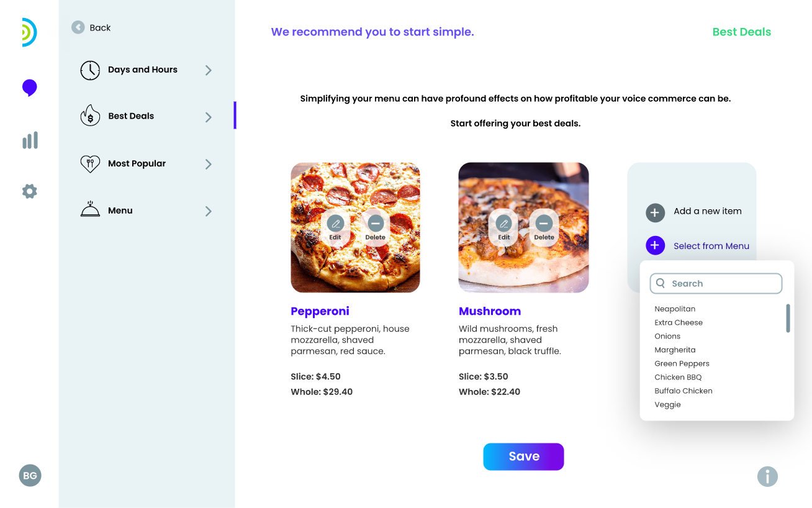
Task: Click the Search field in menu dropdown
Action: click(716, 283)
